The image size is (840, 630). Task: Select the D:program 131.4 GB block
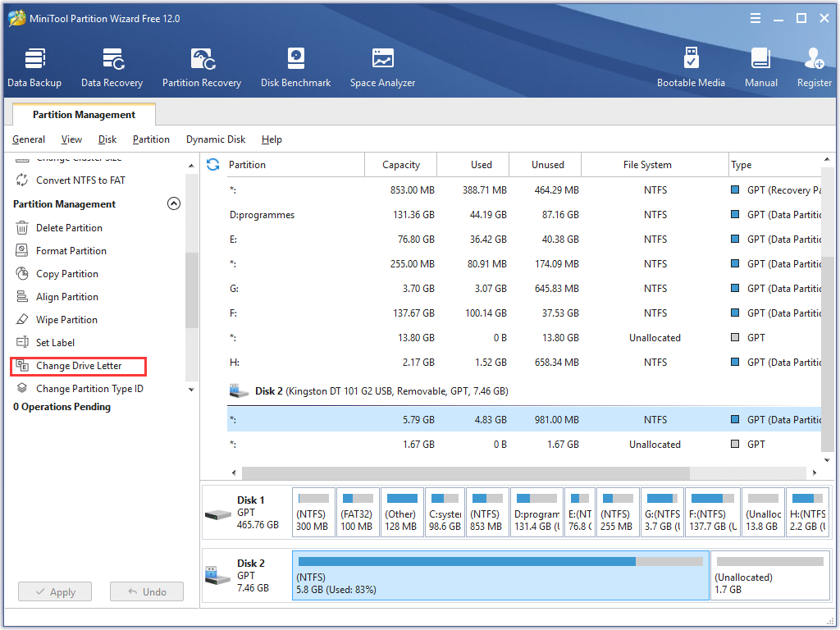coord(536,513)
